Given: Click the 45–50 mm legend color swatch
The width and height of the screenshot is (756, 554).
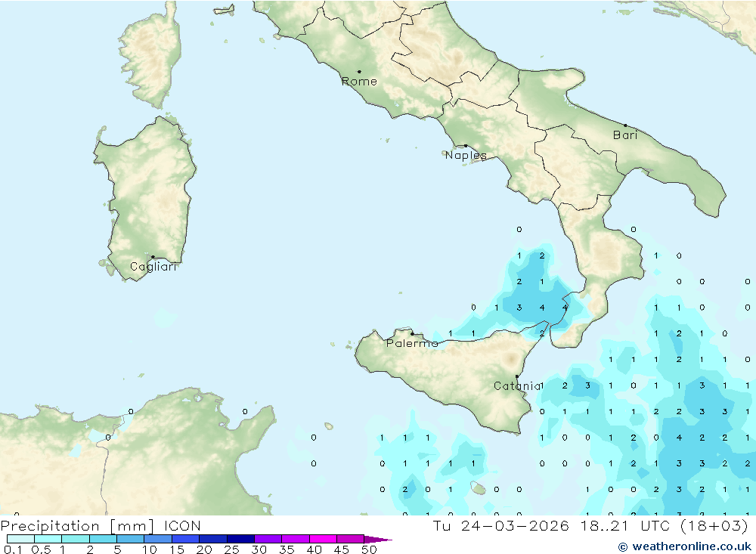Looking at the screenshot, I should coord(351,539).
